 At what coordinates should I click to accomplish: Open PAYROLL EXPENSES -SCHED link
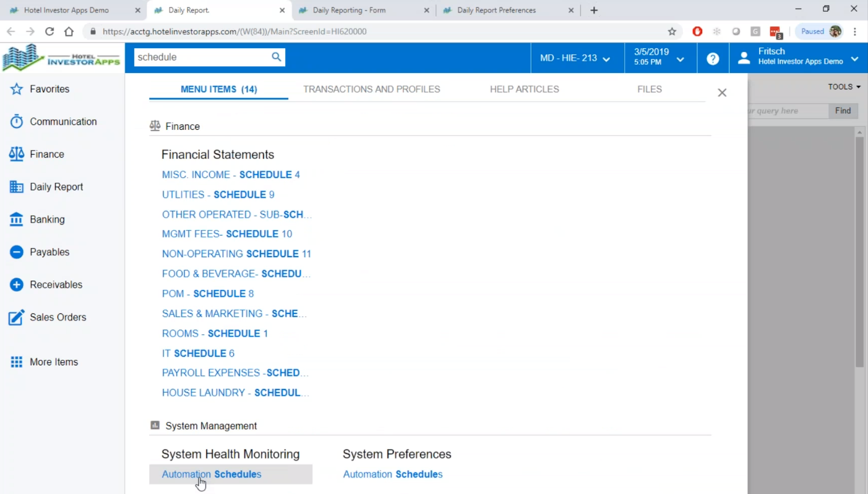point(235,373)
